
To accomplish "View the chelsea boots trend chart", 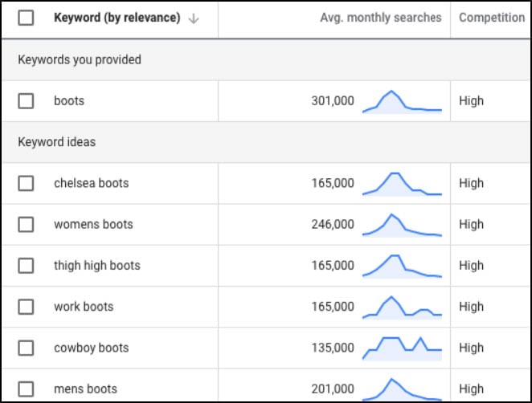I will [402, 184].
